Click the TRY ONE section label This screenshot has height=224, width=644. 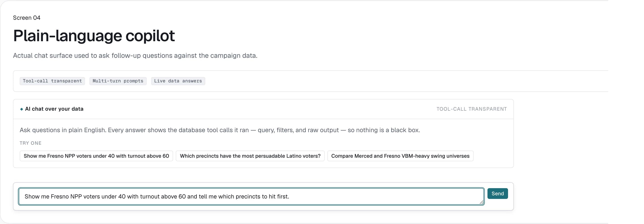pyautogui.click(x=30, y=143)
